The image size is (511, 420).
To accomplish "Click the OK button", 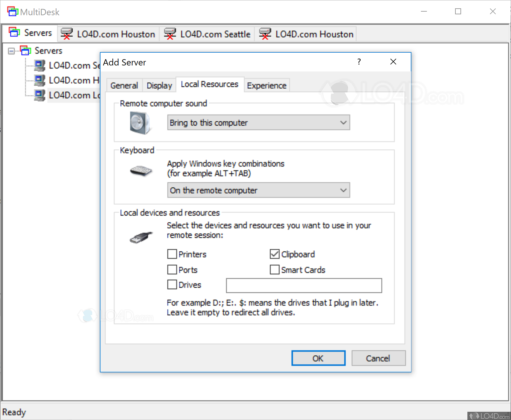I will click(318, 358).
